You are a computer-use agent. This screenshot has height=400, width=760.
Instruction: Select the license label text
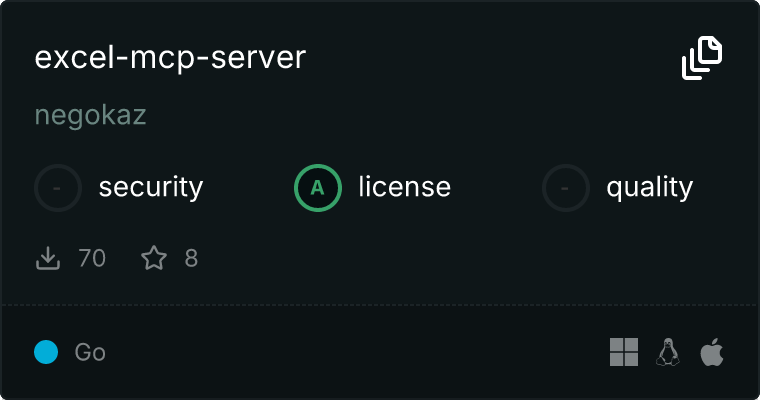[404, 187]
